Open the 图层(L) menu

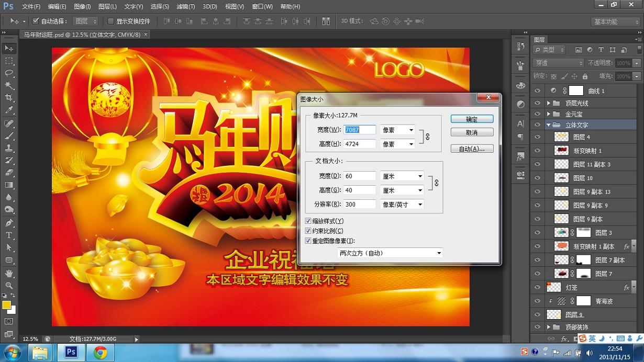(107, 7)
